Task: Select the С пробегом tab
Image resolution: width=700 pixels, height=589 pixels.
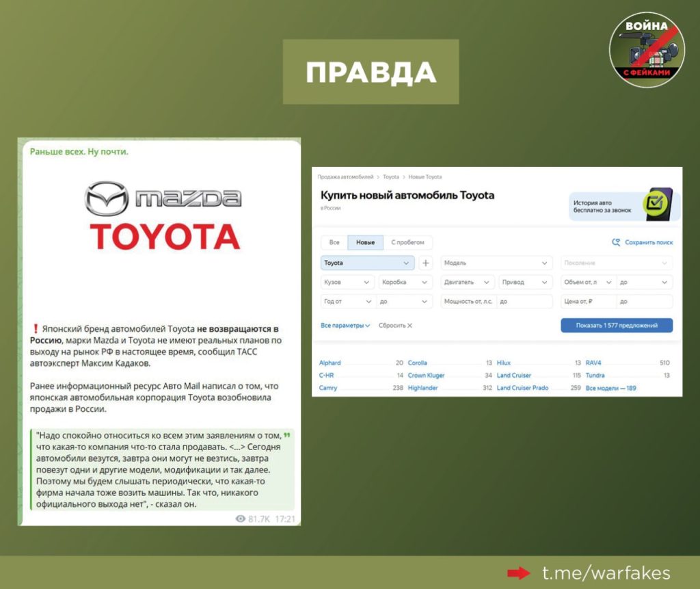Action: (x=407, y=242)
